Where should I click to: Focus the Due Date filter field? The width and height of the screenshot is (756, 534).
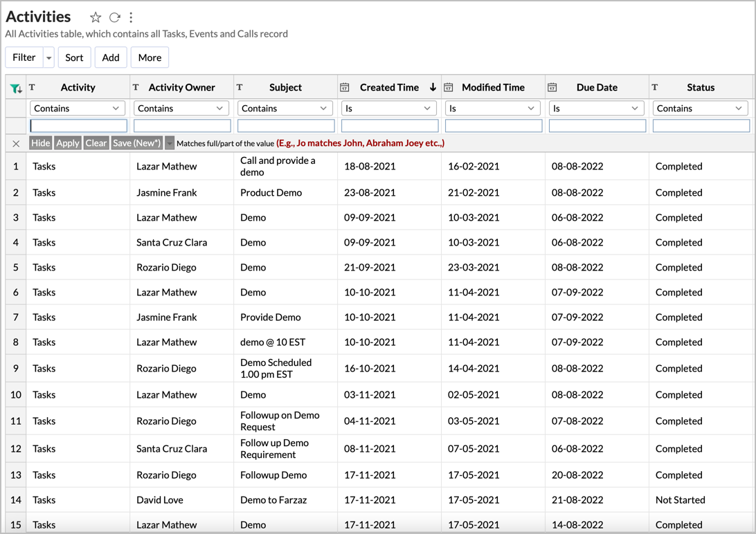click(597, 126)
